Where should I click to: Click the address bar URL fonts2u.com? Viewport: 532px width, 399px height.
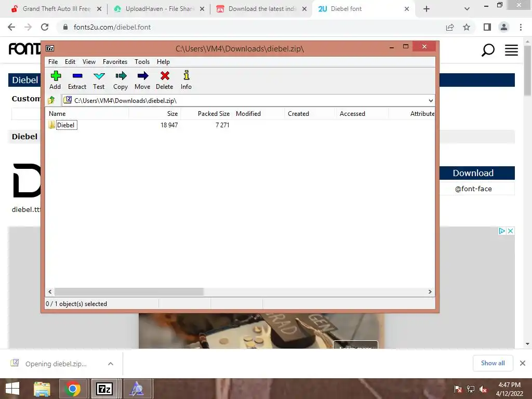pyautogui.click(x=112, y=27)
